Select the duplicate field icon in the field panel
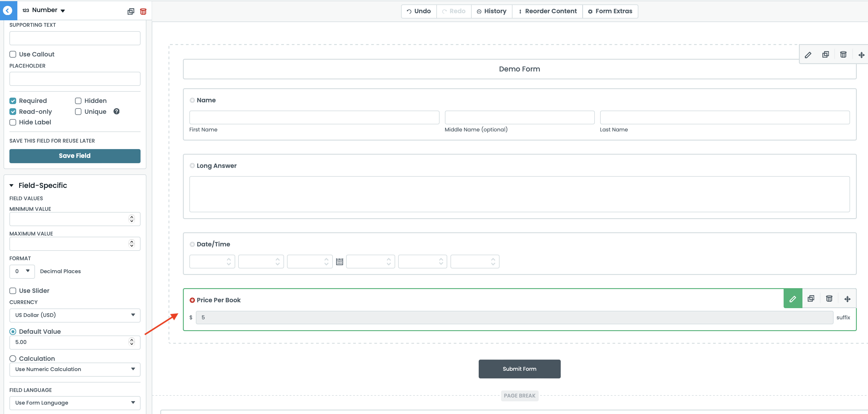 [130, 11]
